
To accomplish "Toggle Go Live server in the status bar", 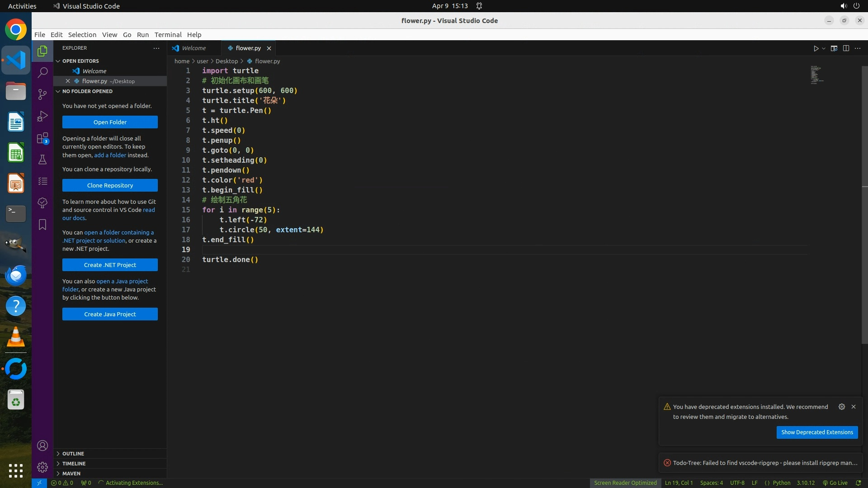I will click(x=835, y=483).
